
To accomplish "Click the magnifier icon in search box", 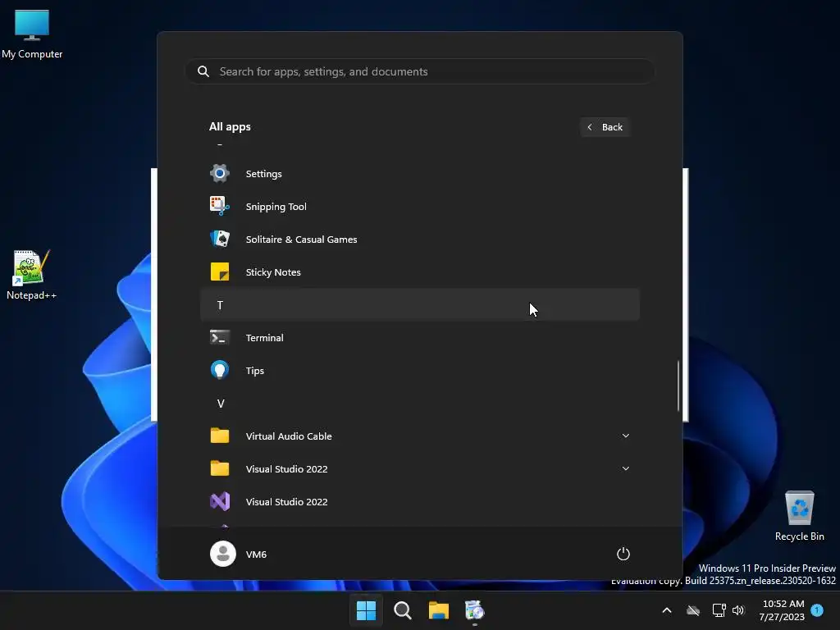I will point(203,71).
